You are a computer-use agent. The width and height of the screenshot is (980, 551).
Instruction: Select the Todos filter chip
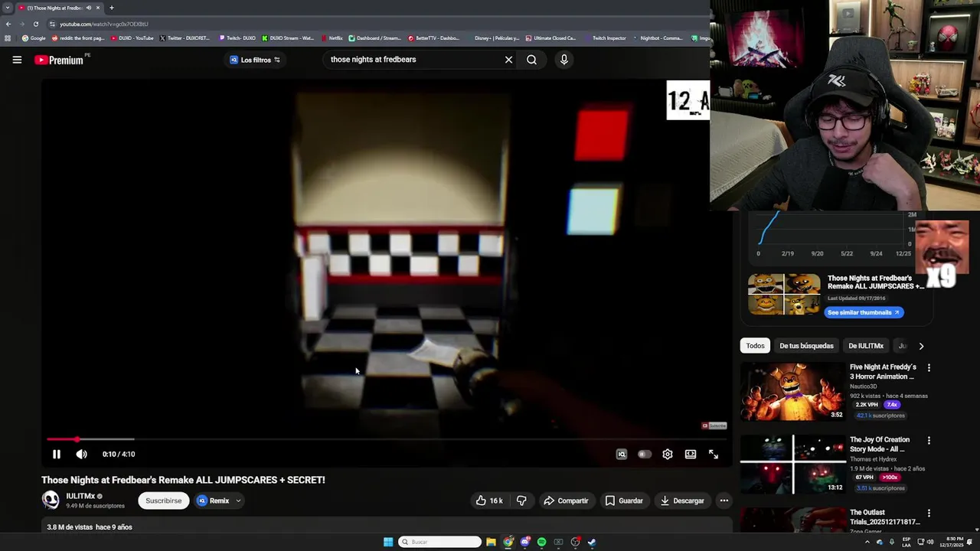755,346
